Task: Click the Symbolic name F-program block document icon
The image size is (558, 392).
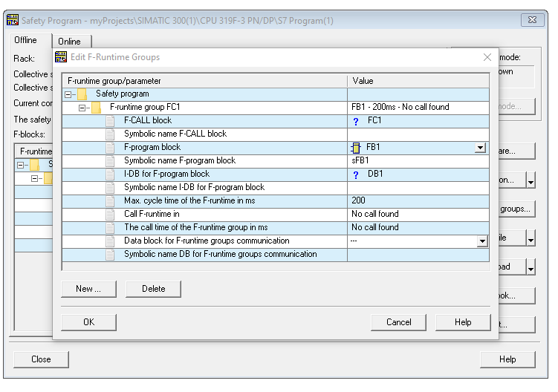Action: [110, 161]
